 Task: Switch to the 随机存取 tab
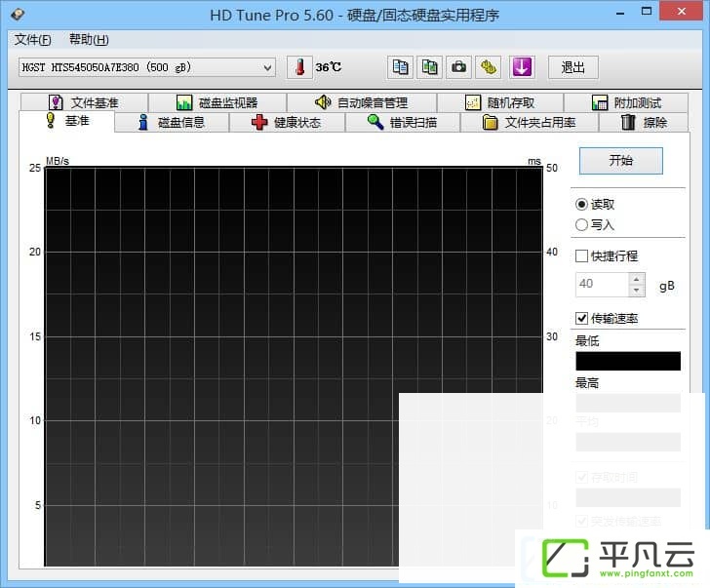point(500,102)
